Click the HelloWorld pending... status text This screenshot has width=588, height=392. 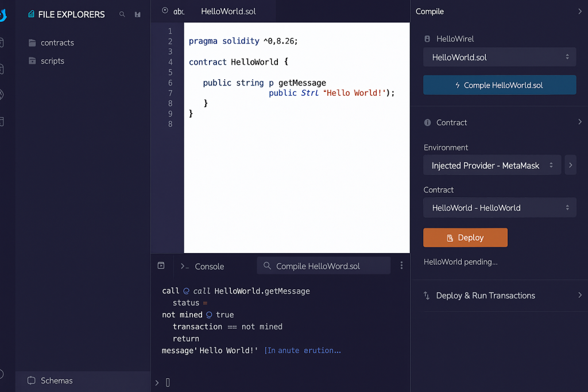(x=461, y=262)
